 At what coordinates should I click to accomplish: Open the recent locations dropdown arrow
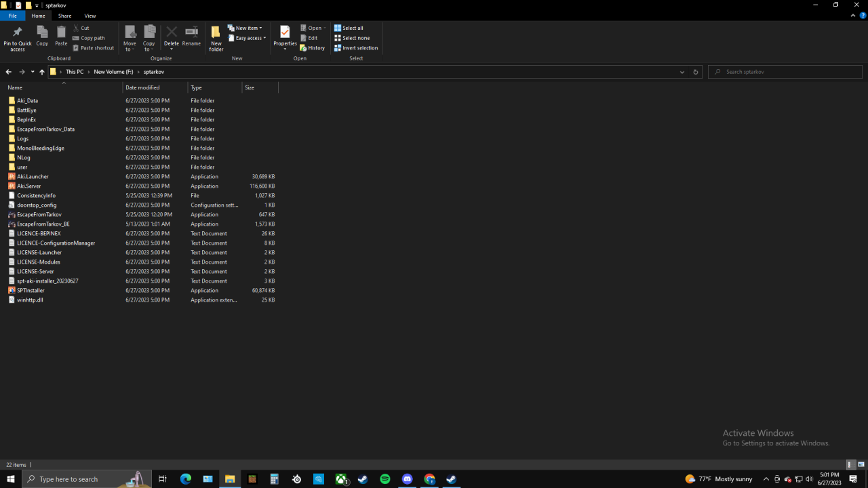[33, 72]
